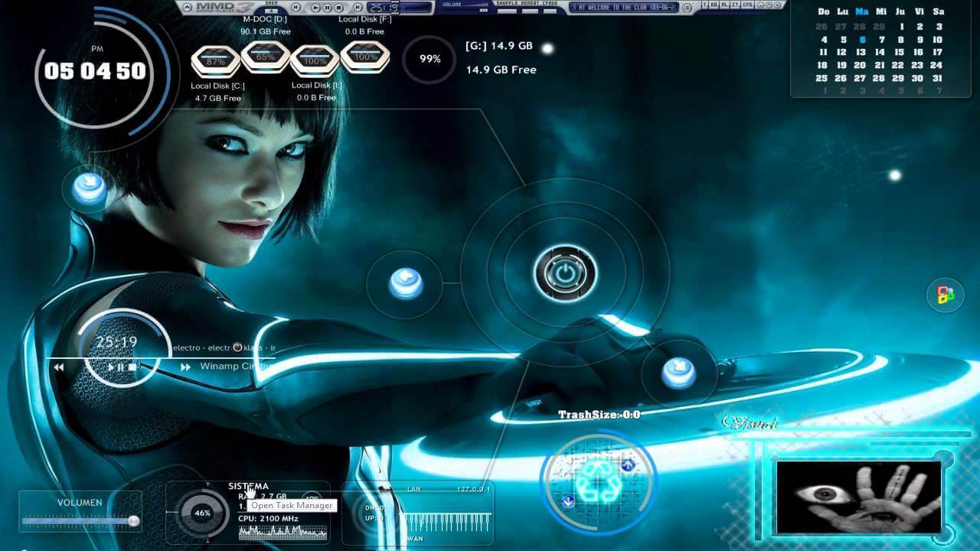The image size is (980, 551).
Task: Click upper blue arrow on recycle bin widget
Action: (629, 465)
